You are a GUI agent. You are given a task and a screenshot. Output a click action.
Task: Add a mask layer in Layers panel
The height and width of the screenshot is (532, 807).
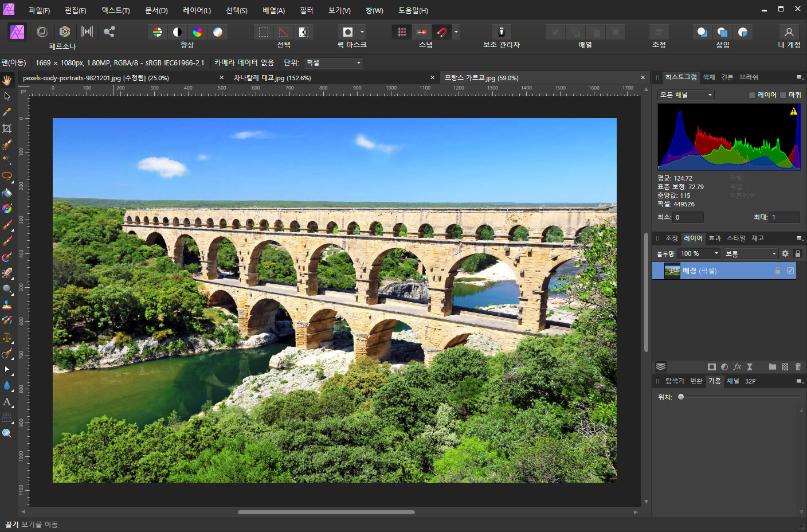tap(712, 367)
